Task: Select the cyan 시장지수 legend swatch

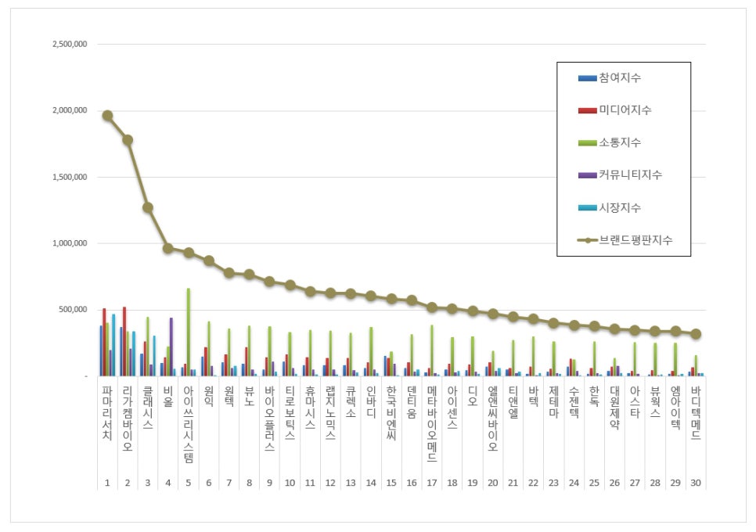Action: coord(588,207)
